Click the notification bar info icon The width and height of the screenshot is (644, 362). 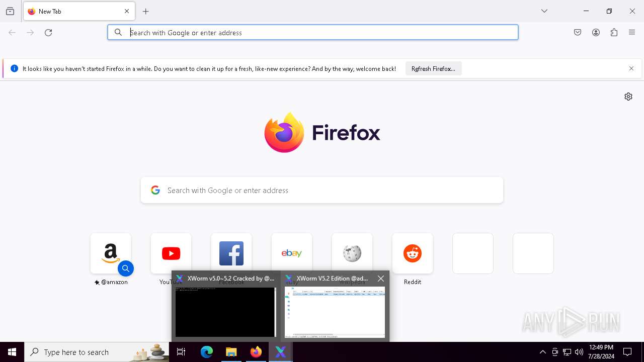point(14,69)
